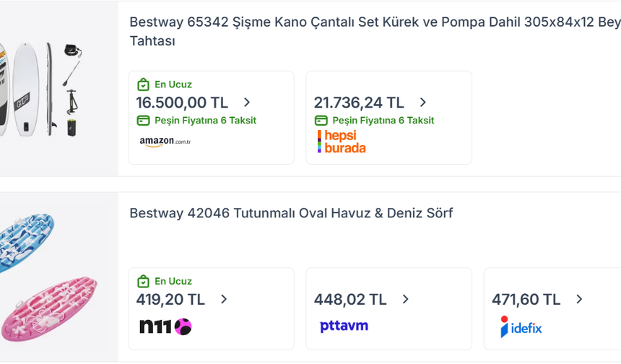
Task: Select the 21.736,24 TL price offer
Action: pyautogui.click(x=389, y=118)
